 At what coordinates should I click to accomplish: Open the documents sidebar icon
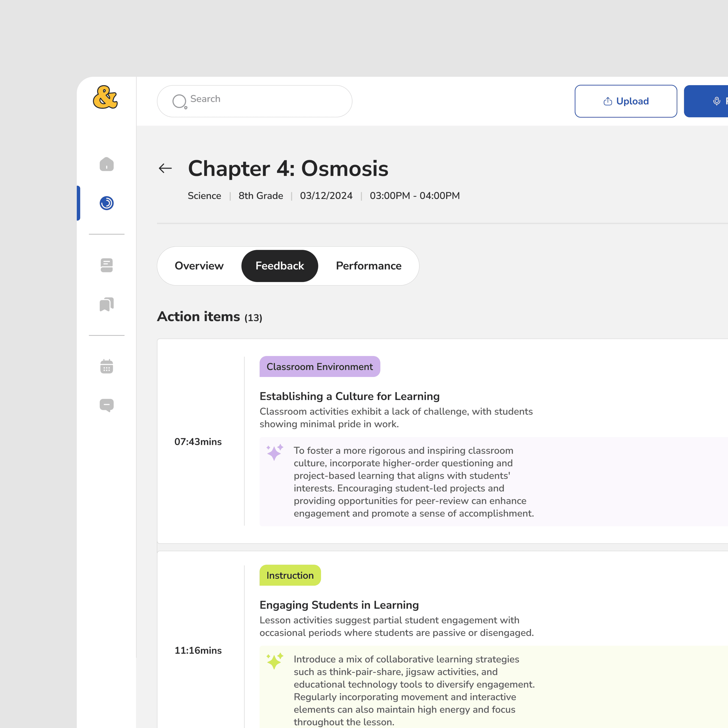107,265
